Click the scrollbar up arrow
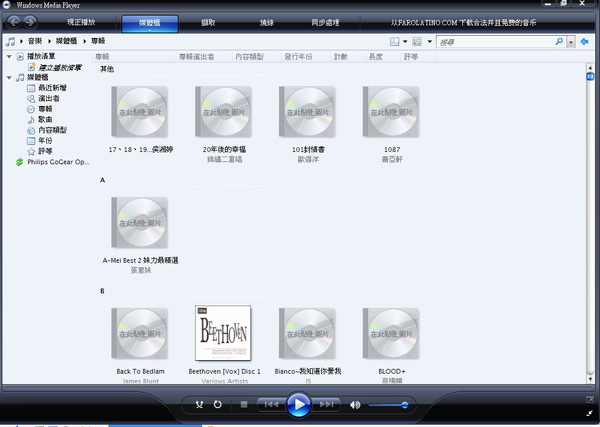Screen dimensions: 600x427 590,67
